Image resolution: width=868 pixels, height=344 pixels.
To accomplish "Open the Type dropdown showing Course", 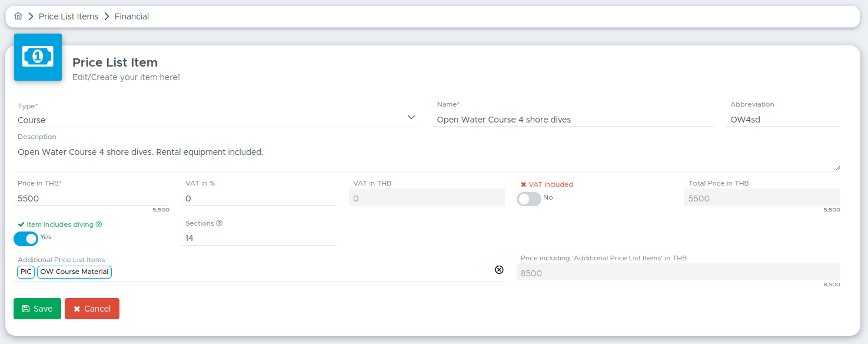I will pos(217,120).
